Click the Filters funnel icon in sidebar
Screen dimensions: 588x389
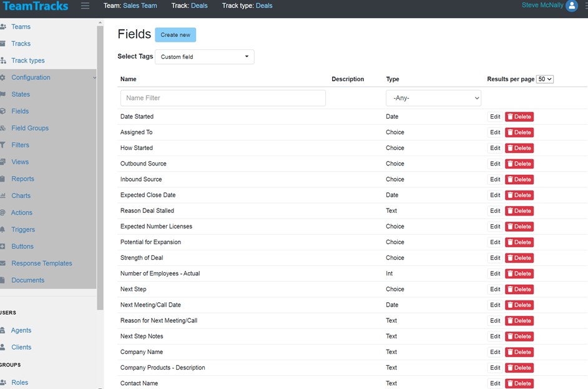tap(3, 145)
